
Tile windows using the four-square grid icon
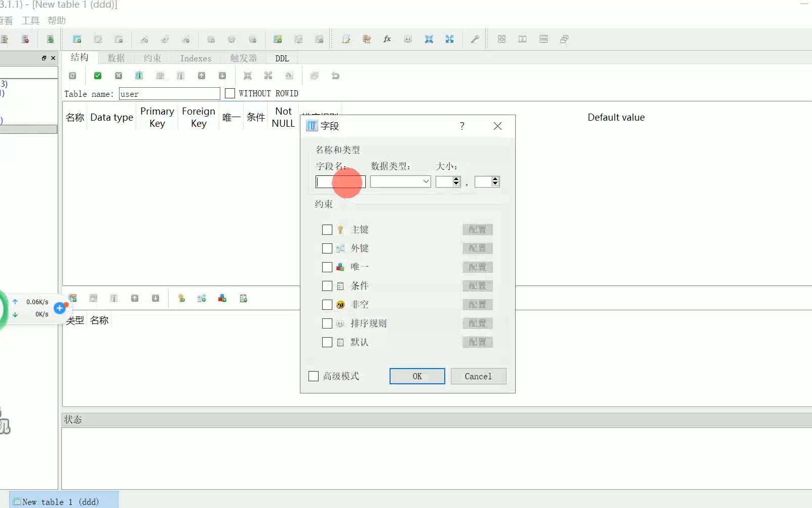[x=501, y=39]
